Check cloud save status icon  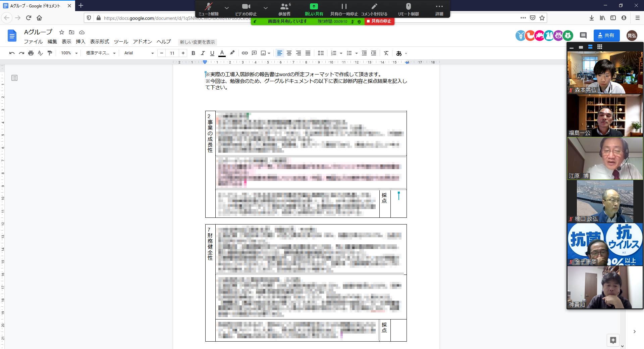point(82,32)
